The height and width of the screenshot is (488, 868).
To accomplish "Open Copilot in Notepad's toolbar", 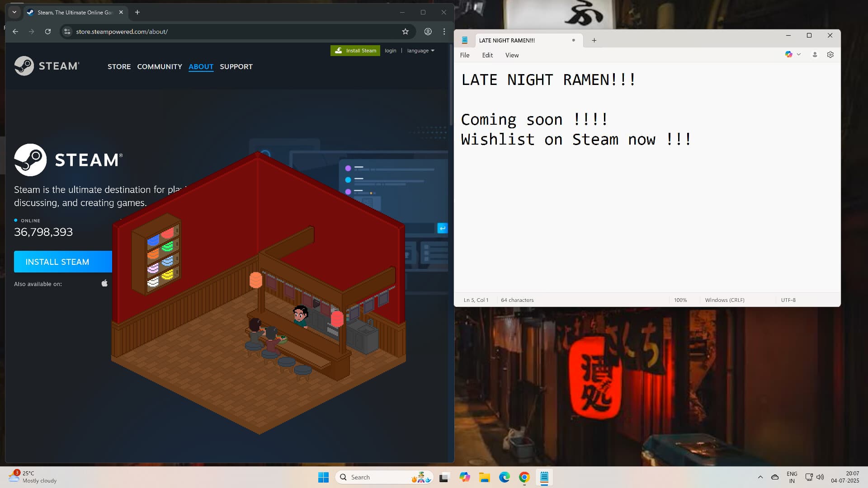I will (x=789, y=54).
